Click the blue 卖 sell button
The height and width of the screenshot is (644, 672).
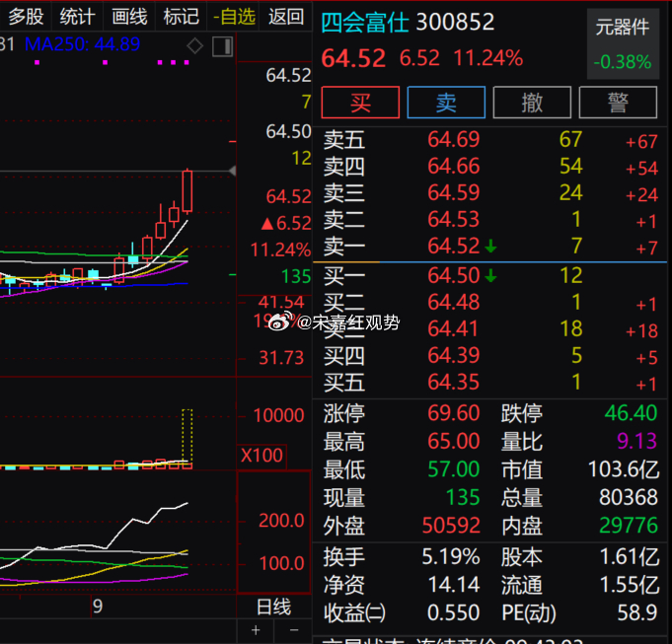click(446, 103)
